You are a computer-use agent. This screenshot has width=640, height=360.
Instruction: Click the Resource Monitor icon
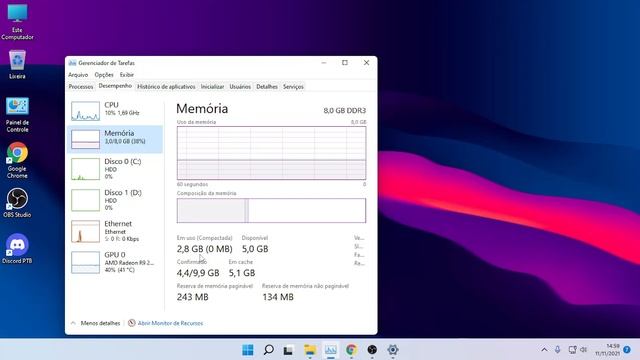coord(131,323)
